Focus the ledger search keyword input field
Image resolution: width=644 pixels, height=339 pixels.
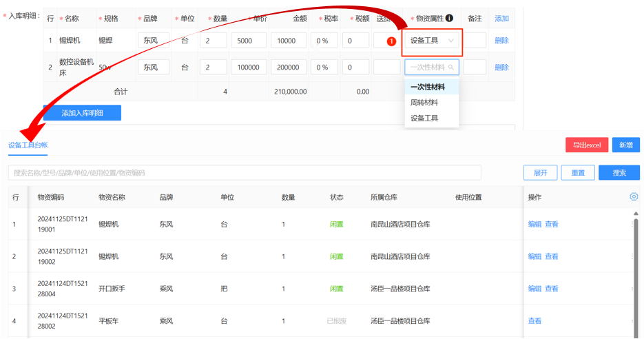[x=245, y=173]
